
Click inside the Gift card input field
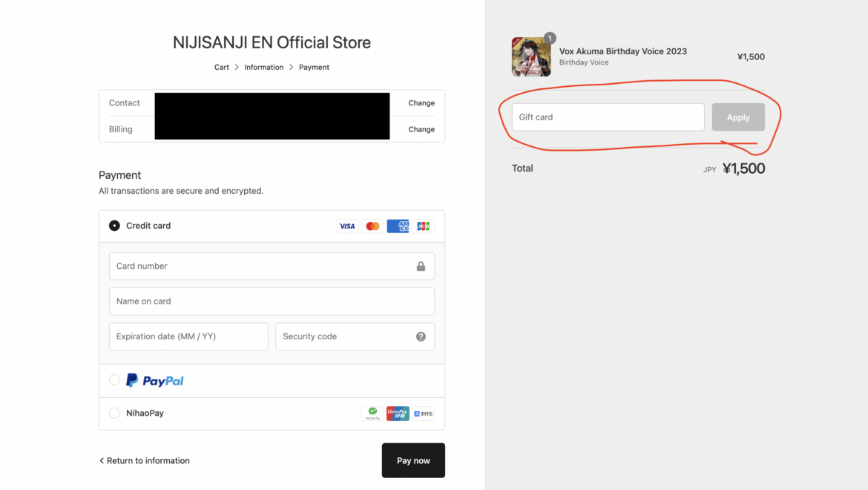tap(608, 117)
